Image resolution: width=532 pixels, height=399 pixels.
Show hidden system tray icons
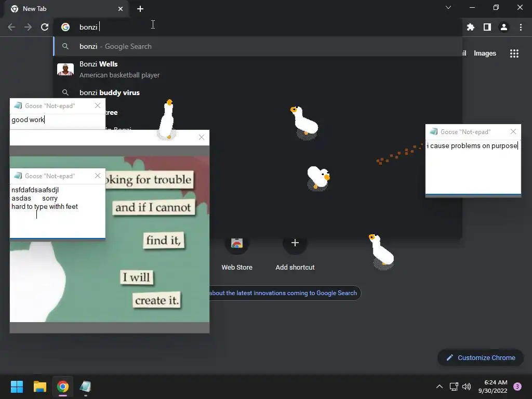[440, 387]
